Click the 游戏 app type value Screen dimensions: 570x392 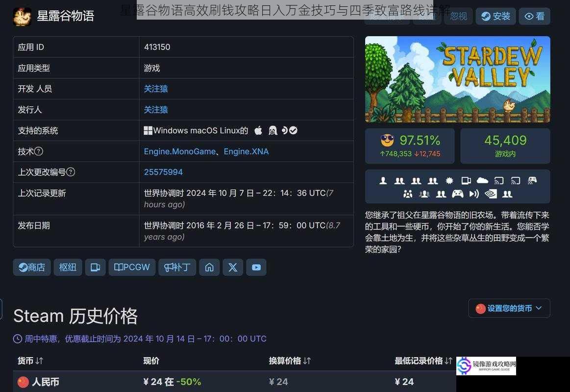click(152, 68)
